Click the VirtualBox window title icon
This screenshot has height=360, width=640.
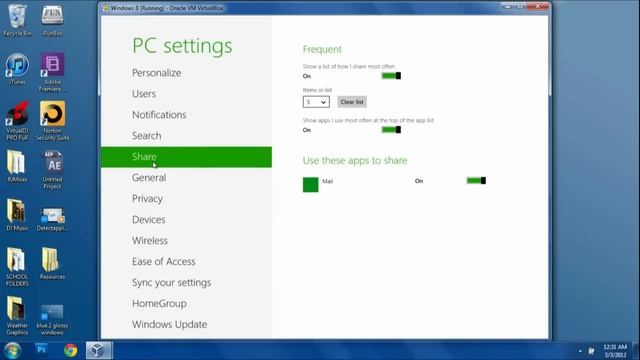[x=106, y=8]
